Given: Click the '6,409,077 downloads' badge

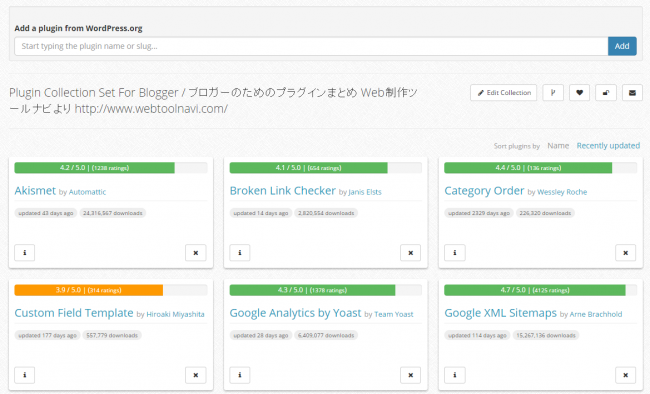Looking at the screenshot, I should 326,336.
